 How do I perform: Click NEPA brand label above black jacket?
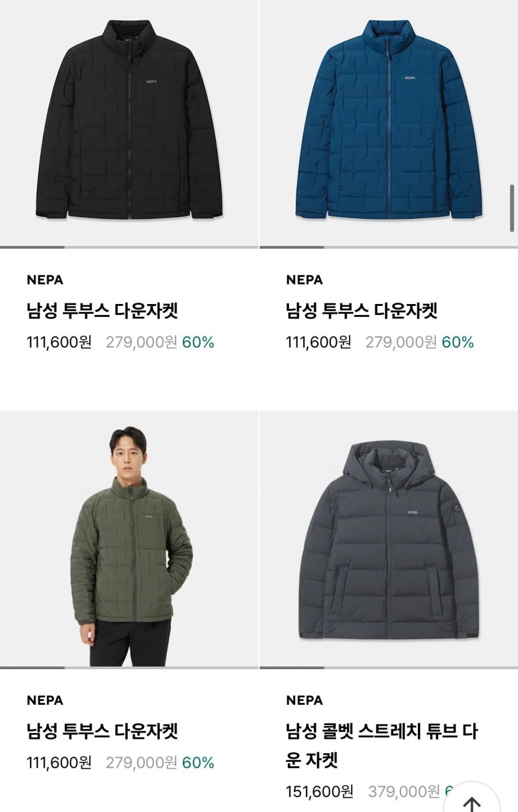point(45,280)
